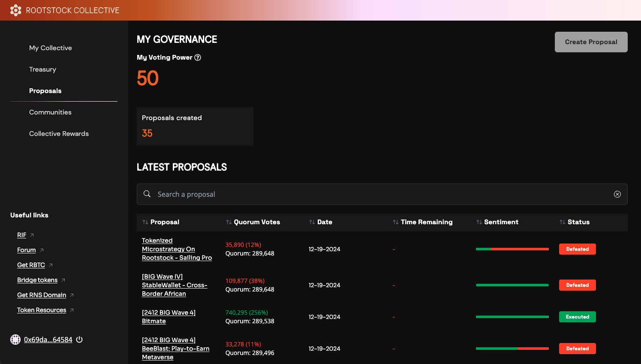Sort table by Status column
This screenshot has width=641, height=364.
click(x=575, y=222)
